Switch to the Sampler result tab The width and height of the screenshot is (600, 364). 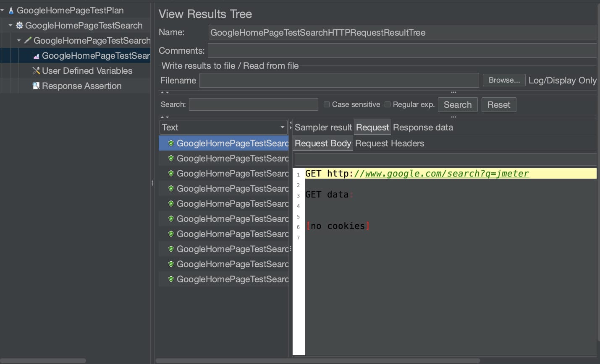point(323,127)
